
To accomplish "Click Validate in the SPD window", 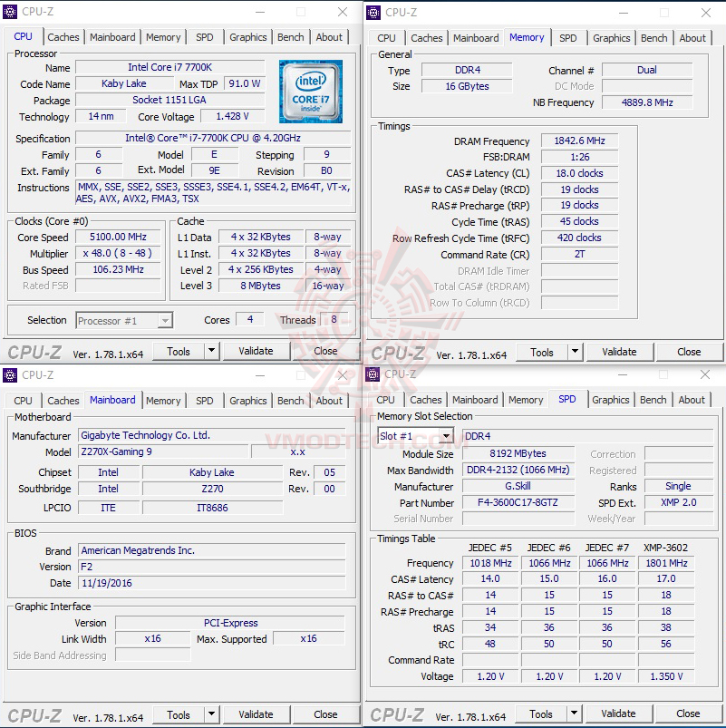I will [x=619, y=713].
